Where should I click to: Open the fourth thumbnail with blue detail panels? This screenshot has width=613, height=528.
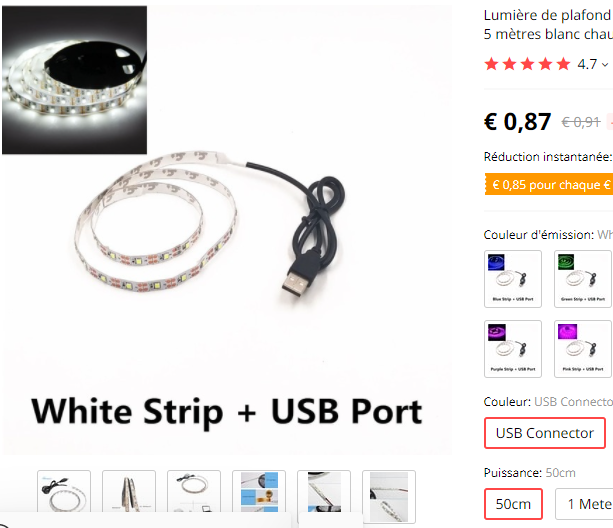(x=259, y=492)
